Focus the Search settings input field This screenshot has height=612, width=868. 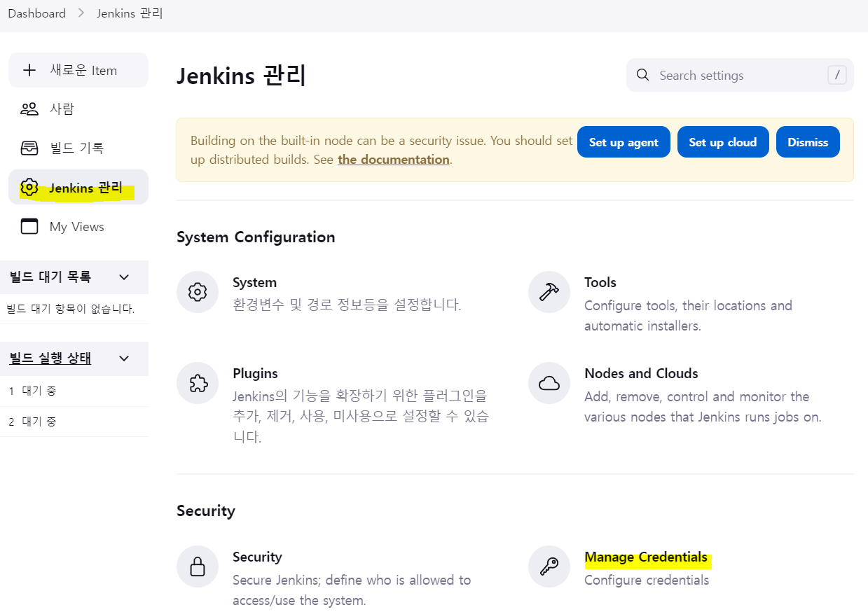(x=740, y=75)
